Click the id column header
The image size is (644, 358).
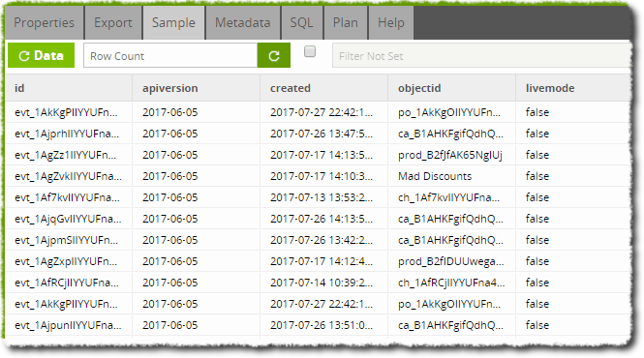69,88
